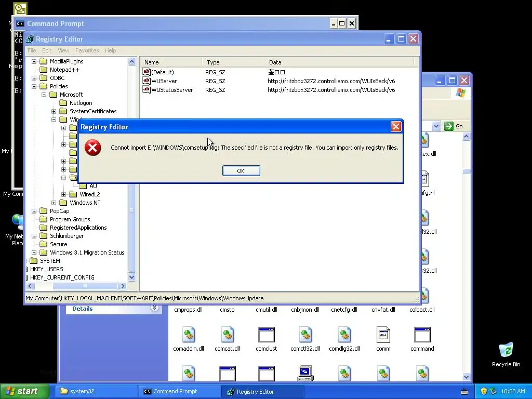Image resolution: width=532 pixels, height=399 pixels.
Task: Click the red error icon in dialog
Action: point(92,148)
